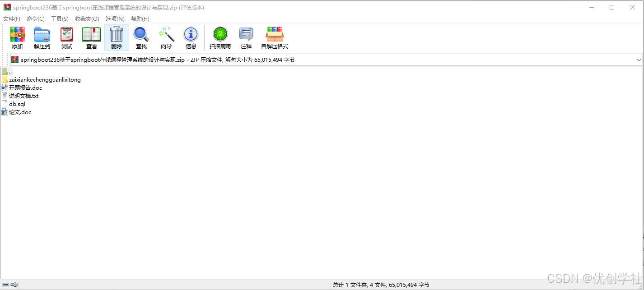Click the parent directory (..) entry
The width and height of the screenshot is (644, 290).
coord(9,71)
